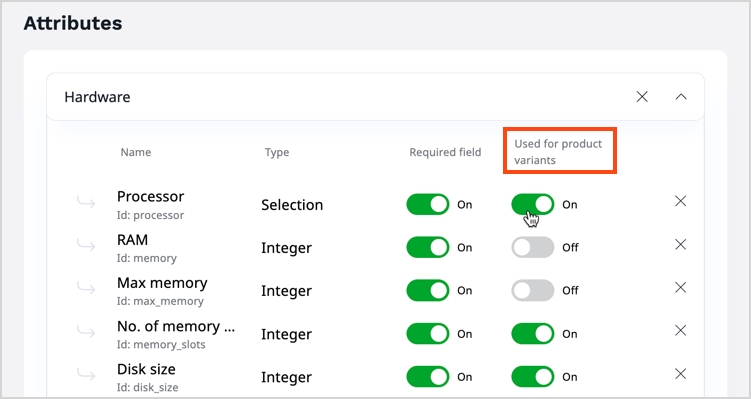Click reorder arrow for No. of memory

click(x=86, y=332)
